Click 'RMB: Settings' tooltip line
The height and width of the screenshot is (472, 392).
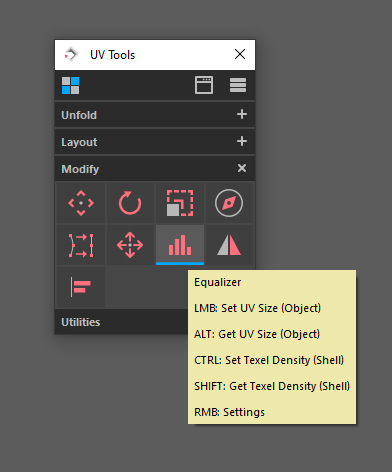coord(229,412)
